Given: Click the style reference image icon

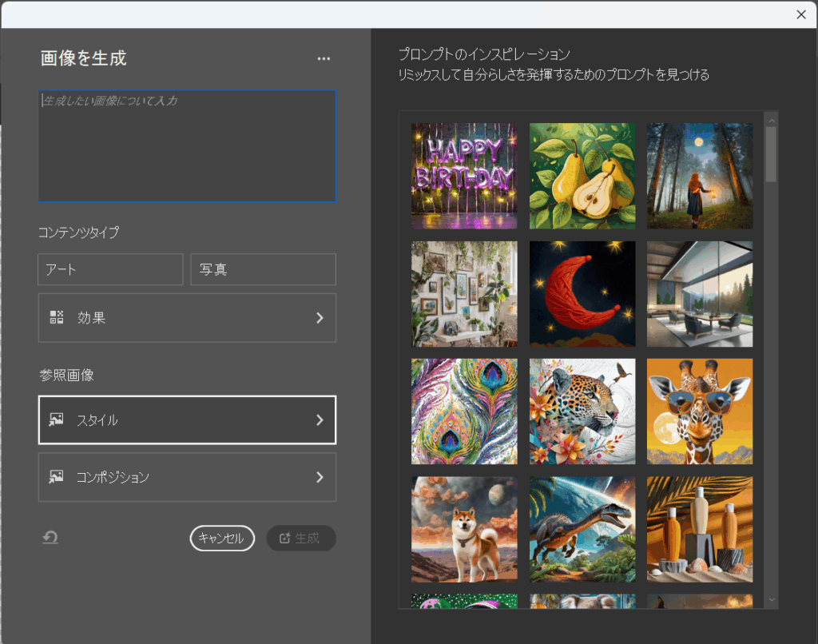Looking at the screenshot, I should pos(57,419).
